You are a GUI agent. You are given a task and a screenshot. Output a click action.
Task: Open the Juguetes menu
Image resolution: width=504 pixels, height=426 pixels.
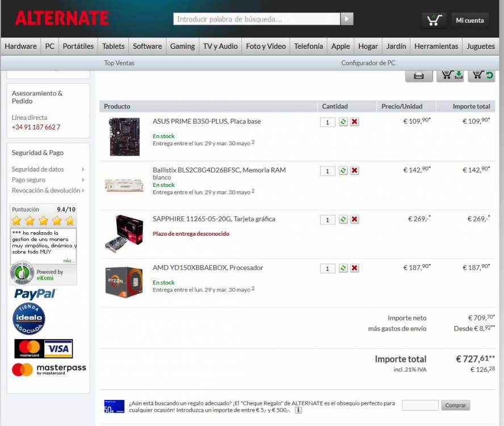481,47
